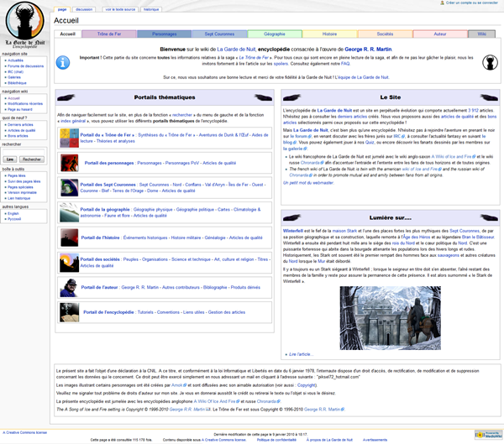Select the Wiki portal tab

pos(481,34)
